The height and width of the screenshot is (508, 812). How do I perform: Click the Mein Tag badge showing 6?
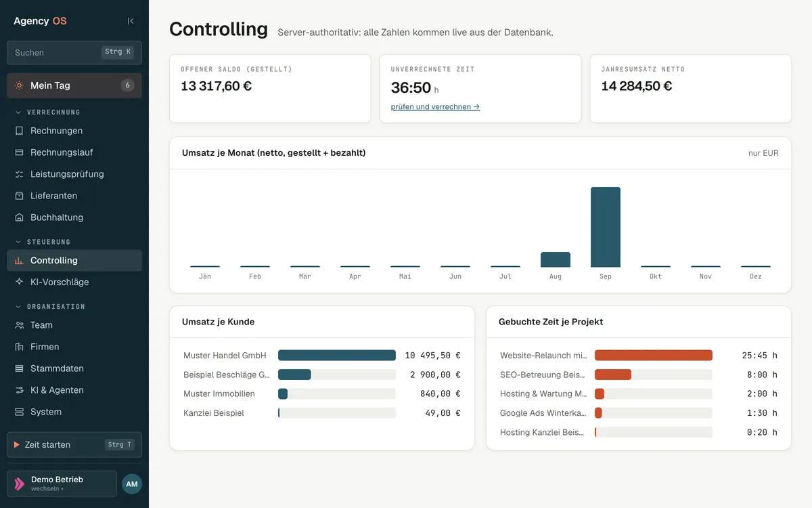127,85
